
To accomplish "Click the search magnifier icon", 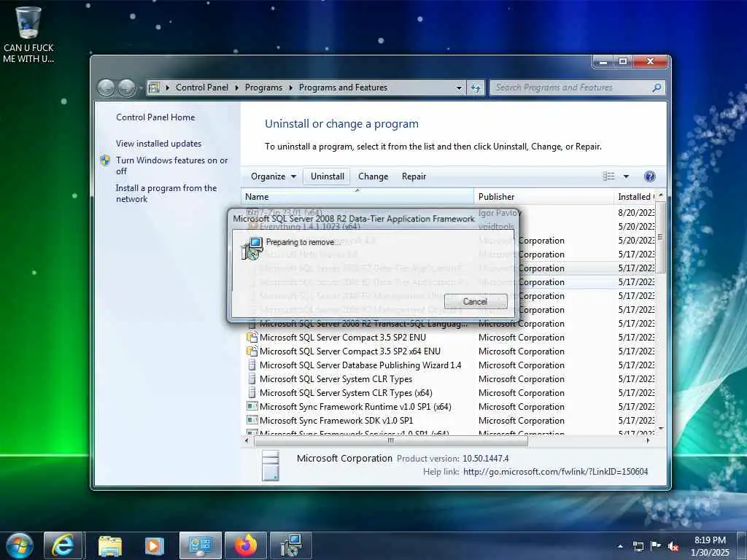I will tap(657, 87).
